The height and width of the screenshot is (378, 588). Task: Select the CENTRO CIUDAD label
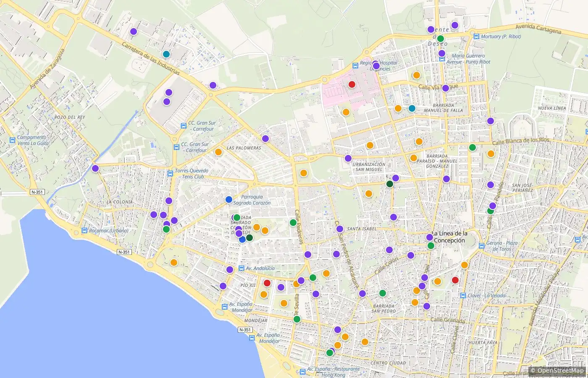(x=388, y=363)
